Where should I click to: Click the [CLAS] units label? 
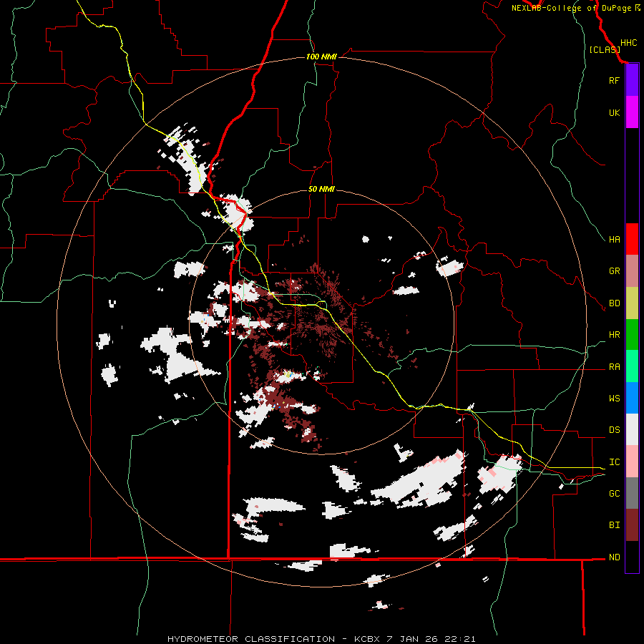click(x=605, y=49)
